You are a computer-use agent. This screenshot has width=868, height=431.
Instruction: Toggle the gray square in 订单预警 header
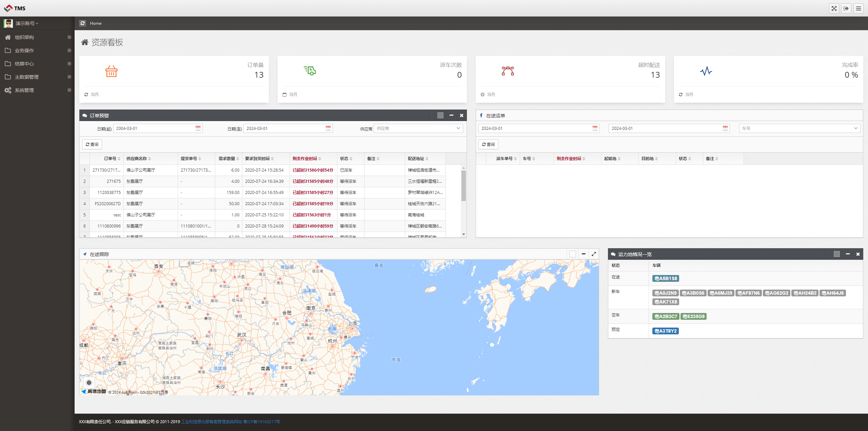tap(440, 115)
